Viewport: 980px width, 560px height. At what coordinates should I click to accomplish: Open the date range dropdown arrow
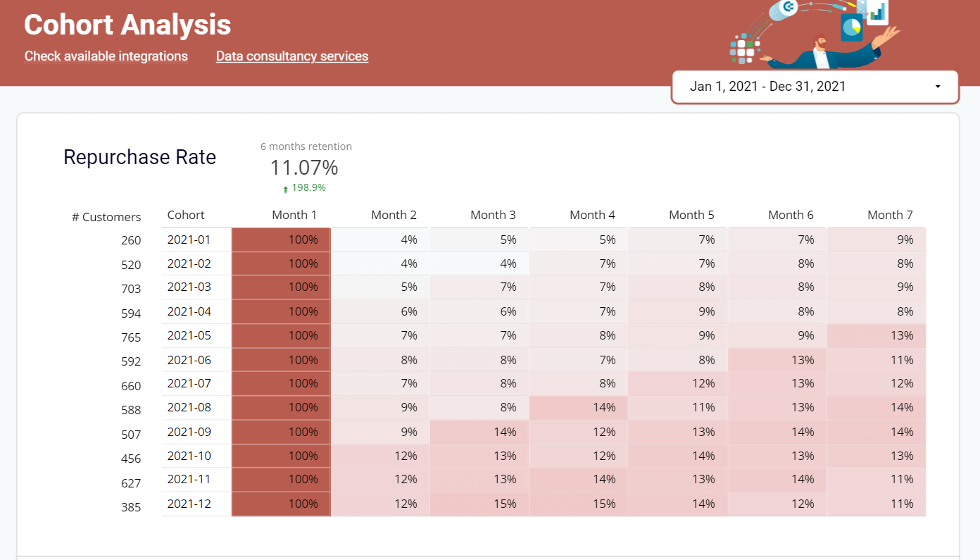click(938, 87)
